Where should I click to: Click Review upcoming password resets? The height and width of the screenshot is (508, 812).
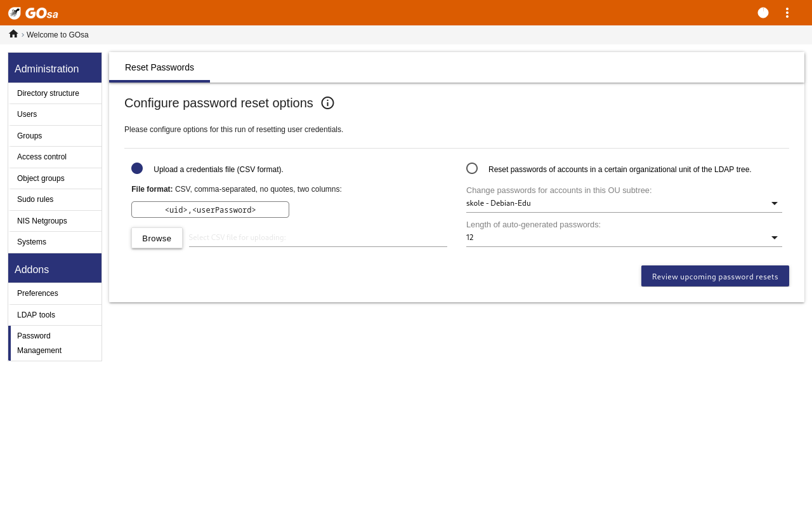[715, 276]
